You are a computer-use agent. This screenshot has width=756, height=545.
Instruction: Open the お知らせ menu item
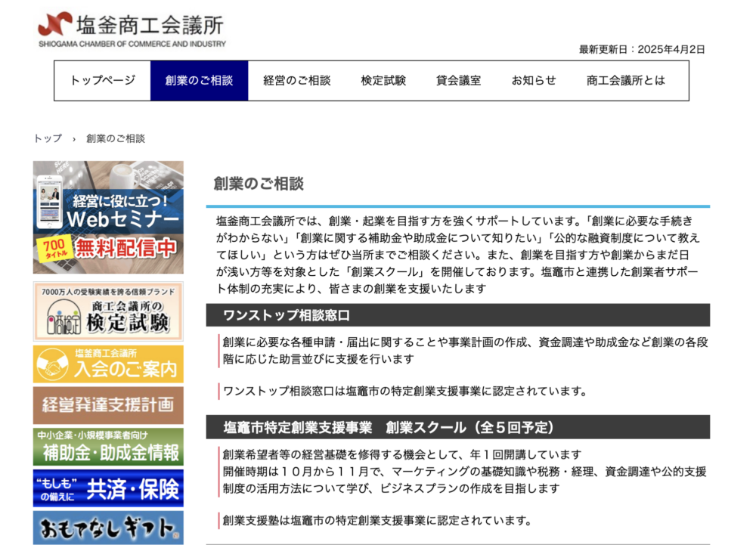[534, 80]
